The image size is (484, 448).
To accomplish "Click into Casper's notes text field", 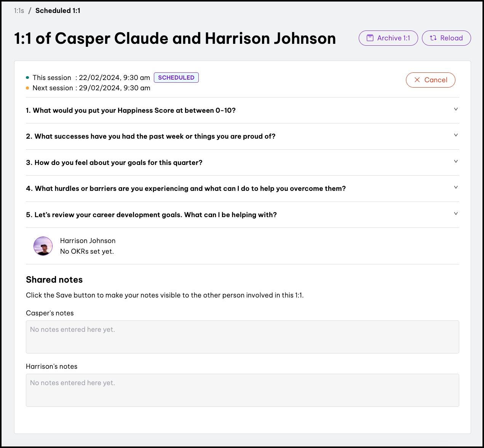I will pyautogui.click(x=242, y=337).
